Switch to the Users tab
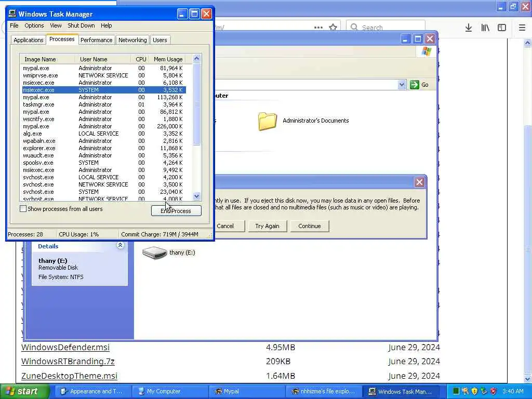The width and height of the screenshot is (532, 399). (x=160, y=40)
